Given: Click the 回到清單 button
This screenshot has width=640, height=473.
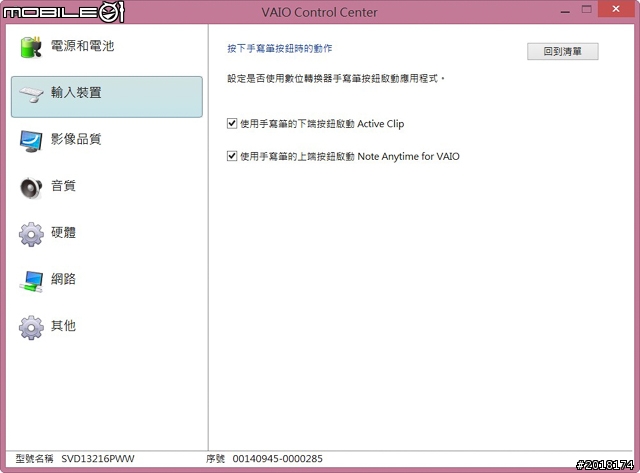Looking at the screenshot, I should [562, 51].
